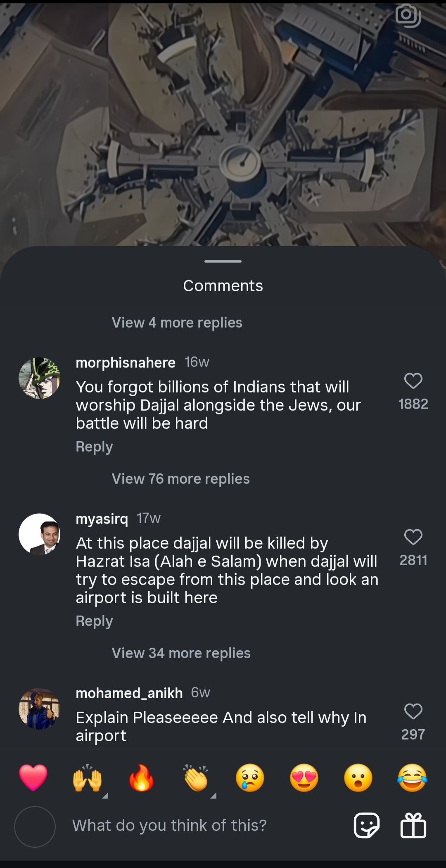Send the fire emoji reaction
The height and width of the screenshot is (868, 446).
(141, 778)
